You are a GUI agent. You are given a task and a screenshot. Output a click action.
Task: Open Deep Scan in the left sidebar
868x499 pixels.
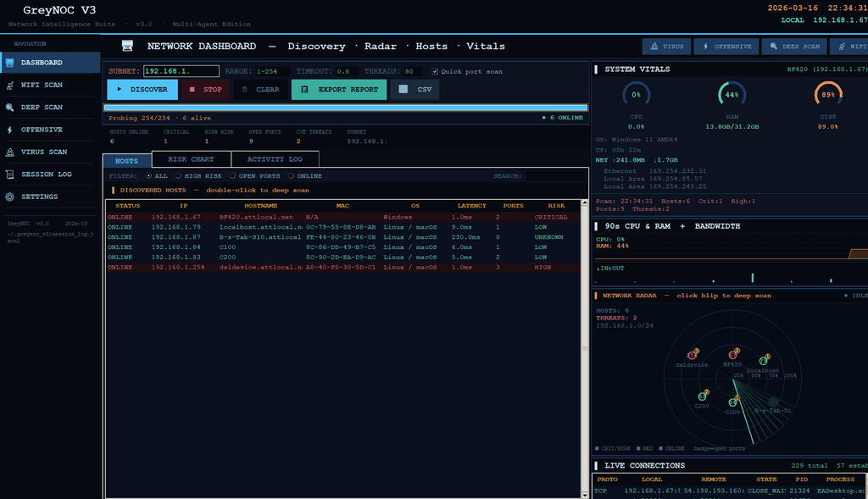[42, 108]
